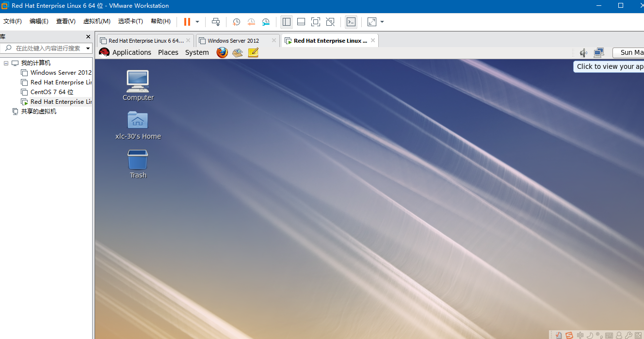The image size is (644, 339).
Task: Open the Computer desktop icon
Action: (138, 85)
